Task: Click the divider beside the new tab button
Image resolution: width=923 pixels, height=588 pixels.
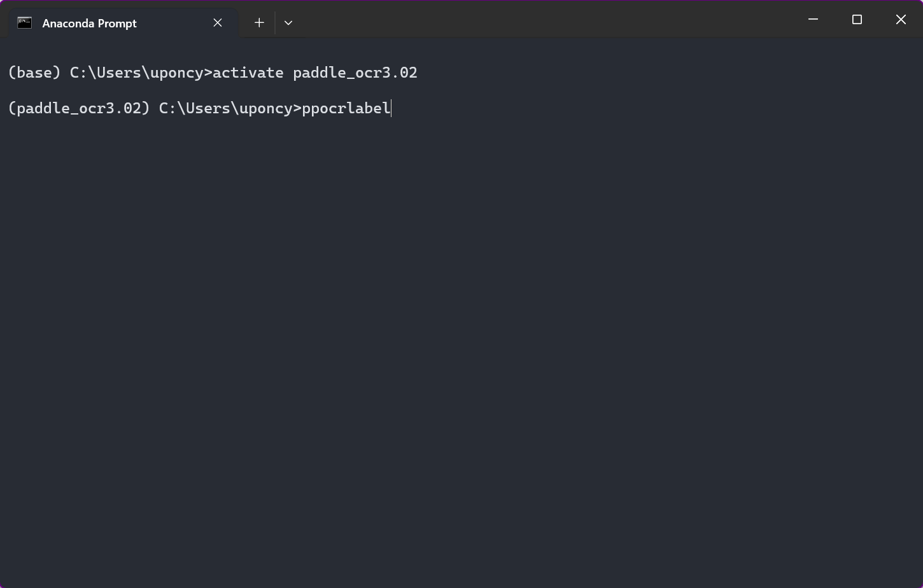Action: (x=275, y=23)
